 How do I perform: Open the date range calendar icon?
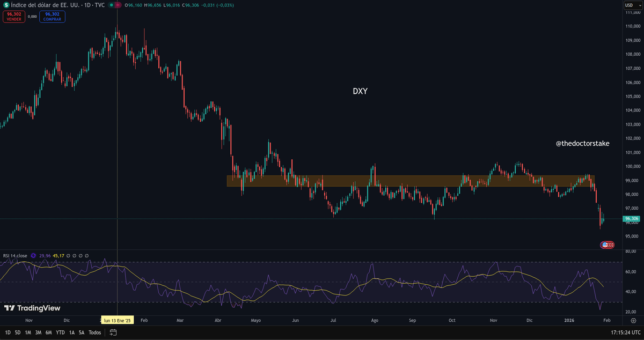pos(113,332)
